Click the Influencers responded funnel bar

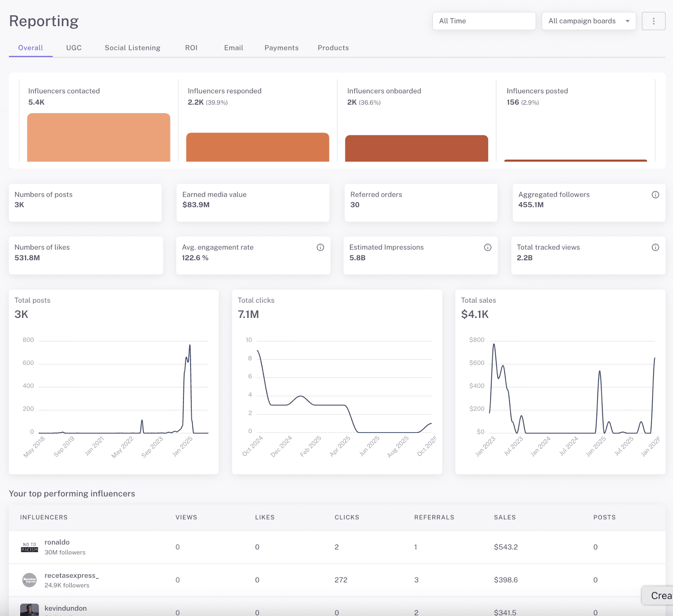(258, 147)
